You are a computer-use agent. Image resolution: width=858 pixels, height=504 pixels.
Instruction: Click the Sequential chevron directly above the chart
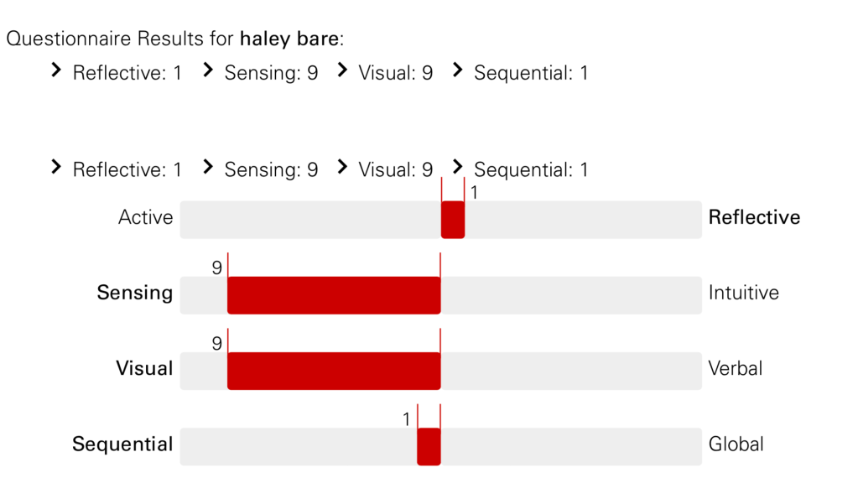457,168
